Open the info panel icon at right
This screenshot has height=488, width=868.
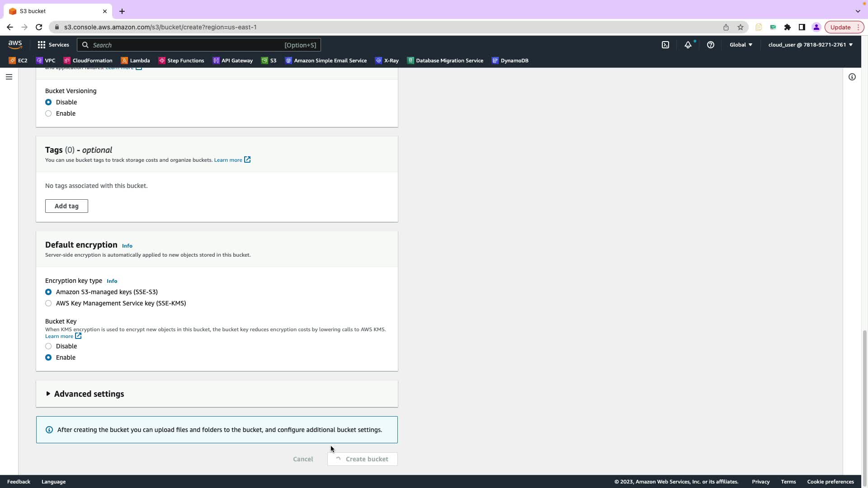point(852,77)
